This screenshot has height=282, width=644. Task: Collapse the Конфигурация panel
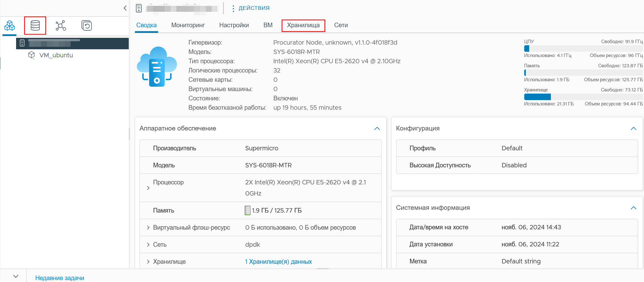[x=633, y=128]
